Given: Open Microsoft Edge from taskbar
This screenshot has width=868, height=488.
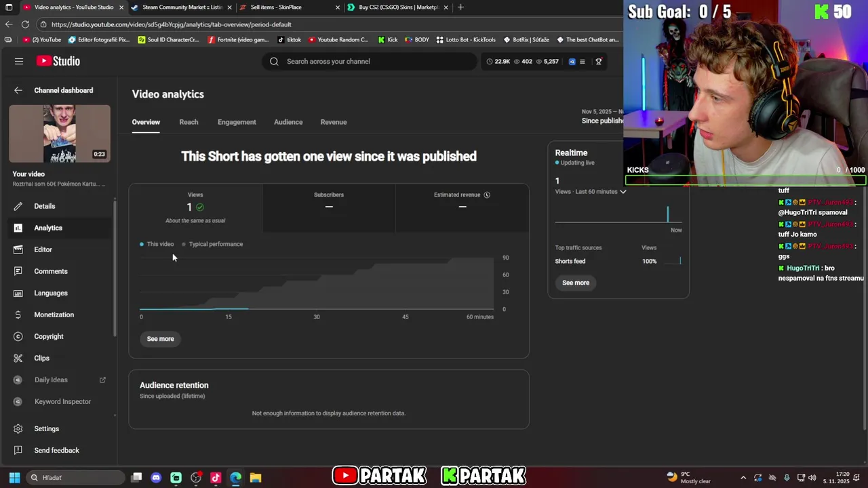Looking at the screenshot, I should click(x=235, y=478).
